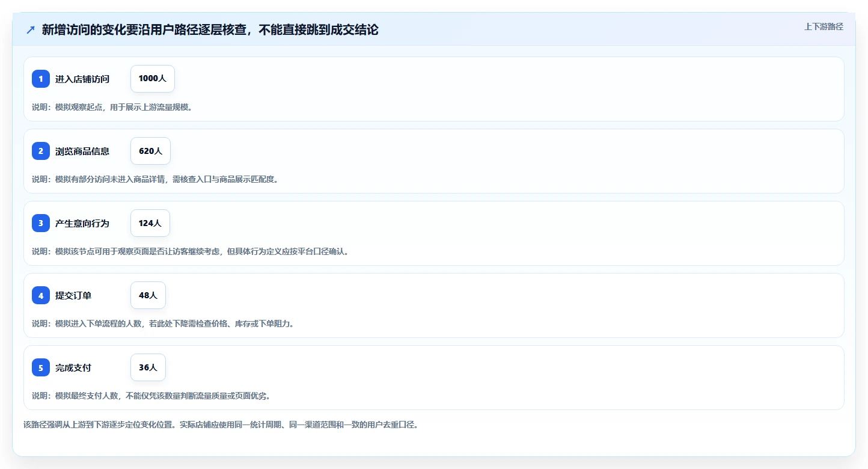Image resolution: width=868 pixels, height=469 pixels.
Task: Click step number 4 badge
Action: point(41,295)
